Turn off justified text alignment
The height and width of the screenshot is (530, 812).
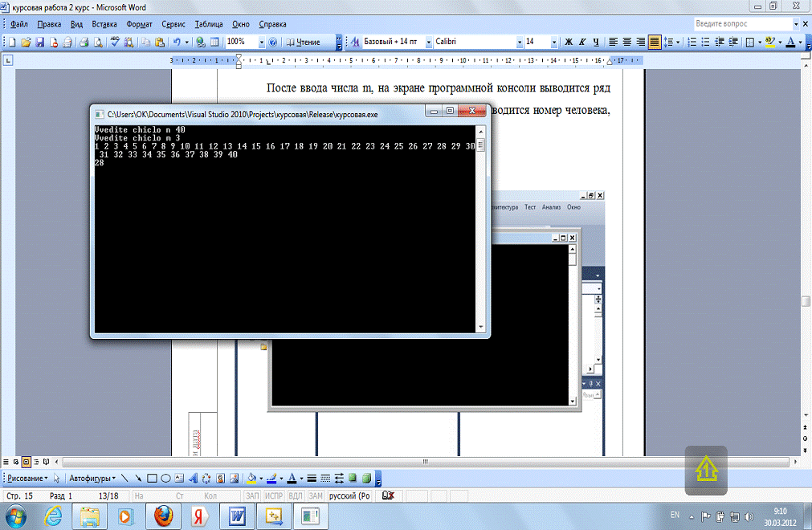[x=654, y=42]
